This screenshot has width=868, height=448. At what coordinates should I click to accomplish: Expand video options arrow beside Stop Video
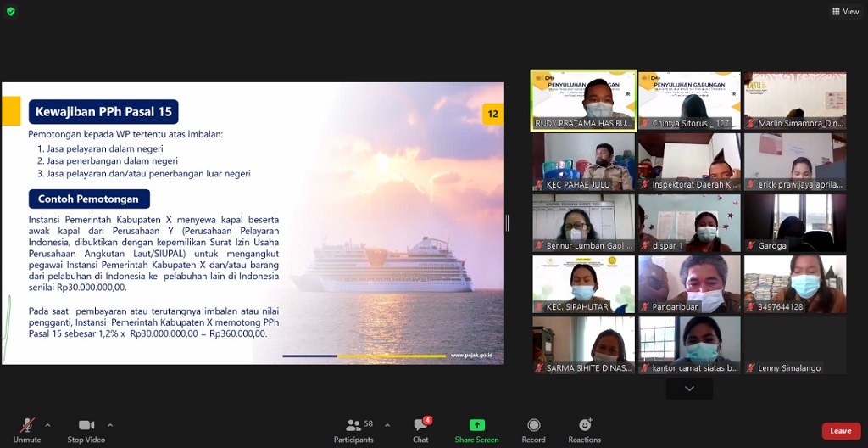coord(110,425)
